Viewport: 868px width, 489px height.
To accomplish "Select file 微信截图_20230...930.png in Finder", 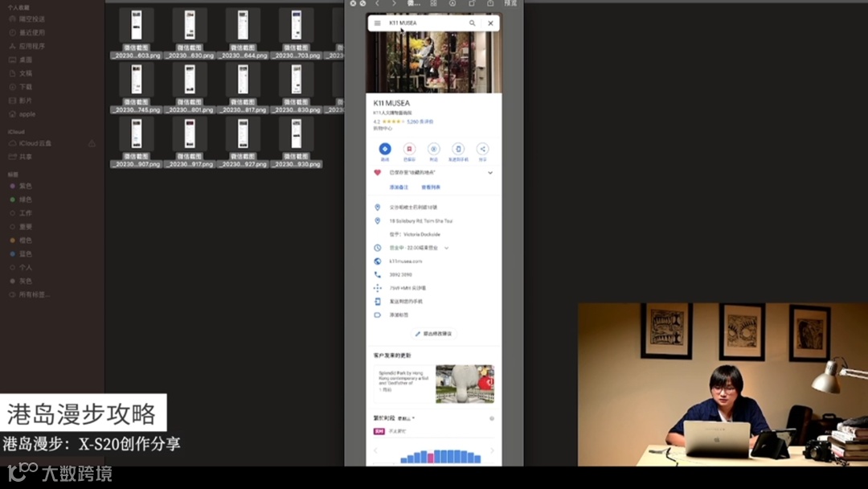I will pos(296,142).
